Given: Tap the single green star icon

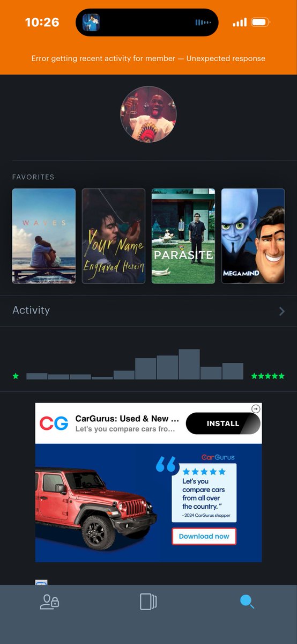Looking at the screenshot, I should tap(16, 376).
